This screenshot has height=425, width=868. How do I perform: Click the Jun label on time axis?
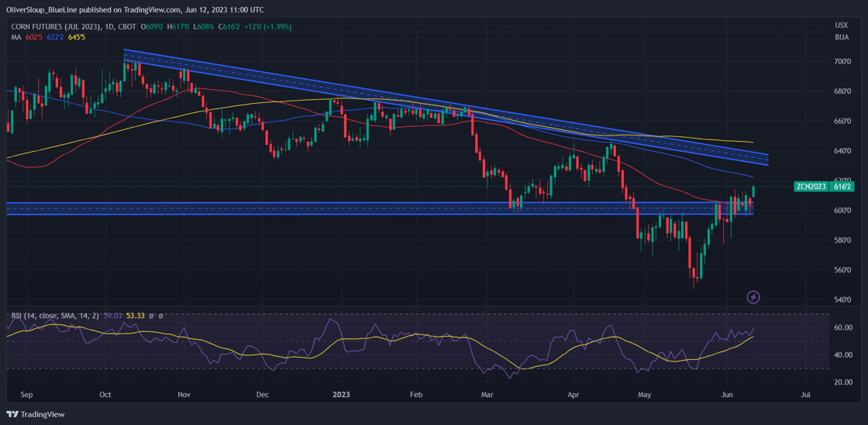point(728,396)
